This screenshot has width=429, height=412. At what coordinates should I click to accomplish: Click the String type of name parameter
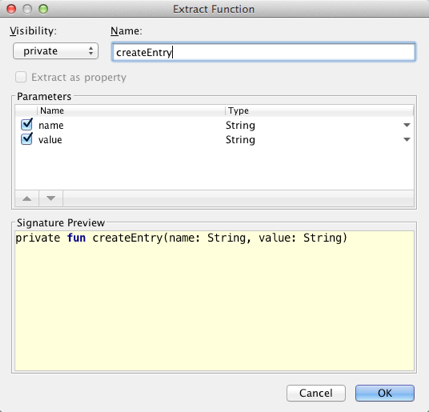point(240,125)
